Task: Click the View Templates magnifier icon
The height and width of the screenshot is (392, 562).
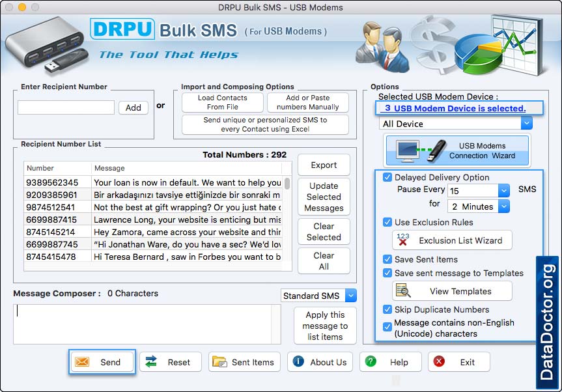Action: (x=403, y=291)
